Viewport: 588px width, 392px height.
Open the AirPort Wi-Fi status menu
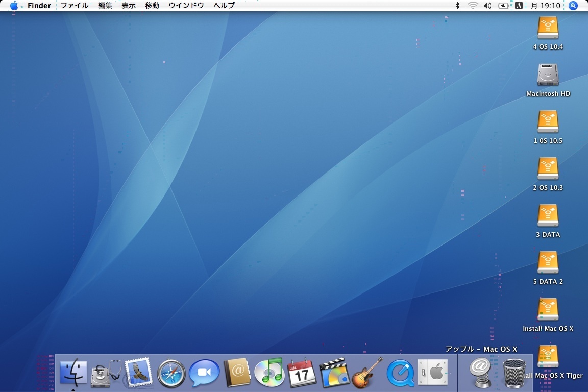click(x=473, y=5)
